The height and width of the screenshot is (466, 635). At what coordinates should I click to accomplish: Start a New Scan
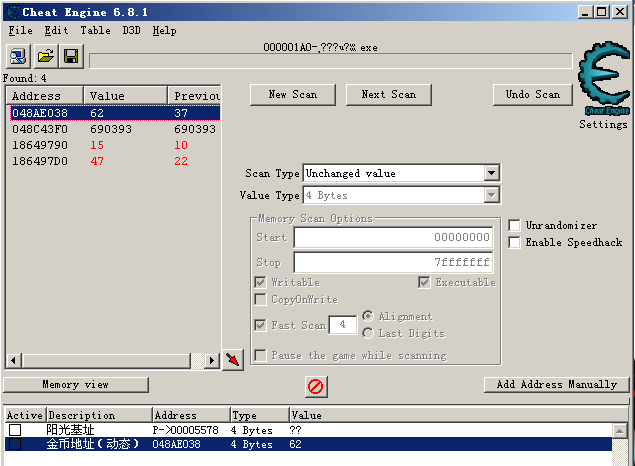pyautogui.click(x=293, y=95)
